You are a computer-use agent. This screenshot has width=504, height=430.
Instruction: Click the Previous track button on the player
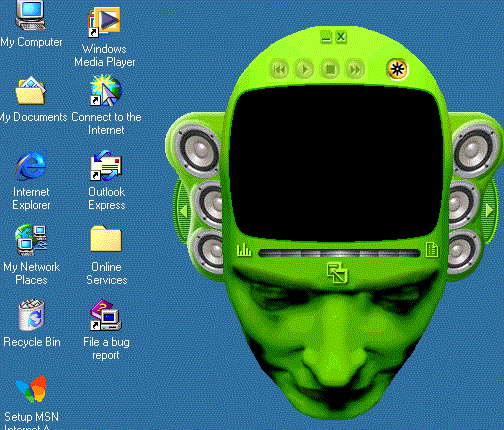279,69
